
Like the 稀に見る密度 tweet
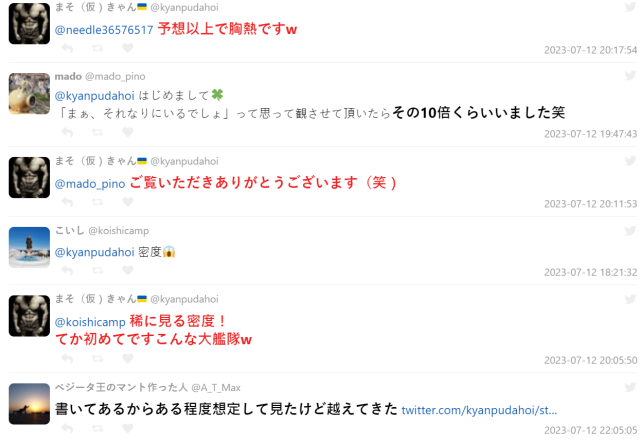(x=128, y=358)
